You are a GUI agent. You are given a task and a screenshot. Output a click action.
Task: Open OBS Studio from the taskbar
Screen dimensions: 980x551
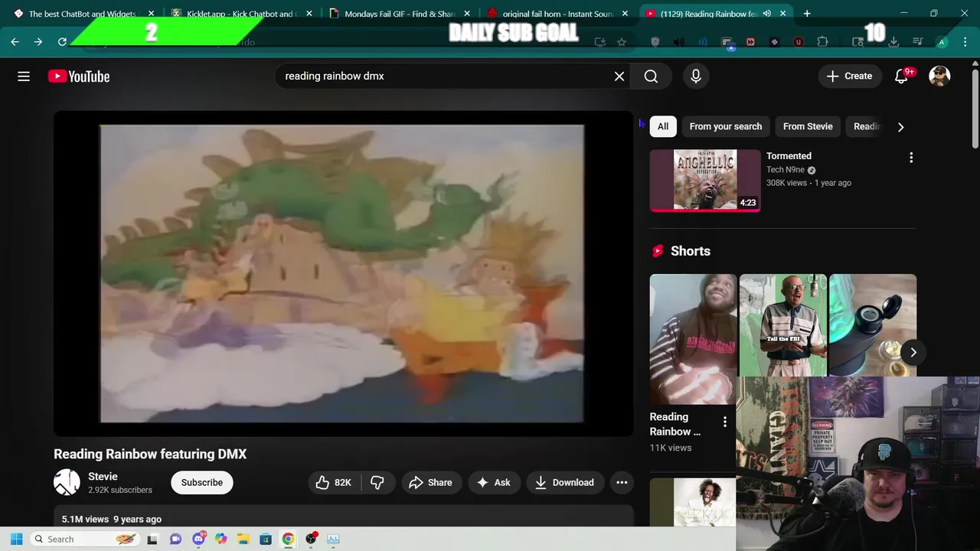311,539
